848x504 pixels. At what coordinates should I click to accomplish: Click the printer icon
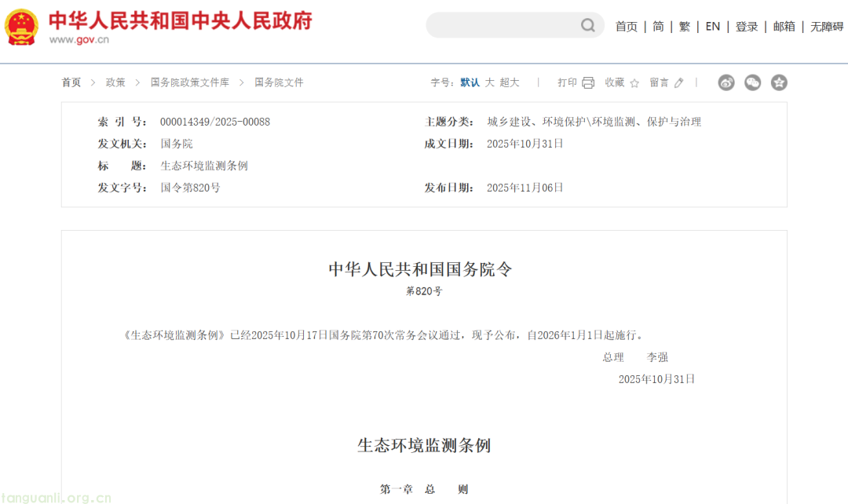(x=588, y=83)
